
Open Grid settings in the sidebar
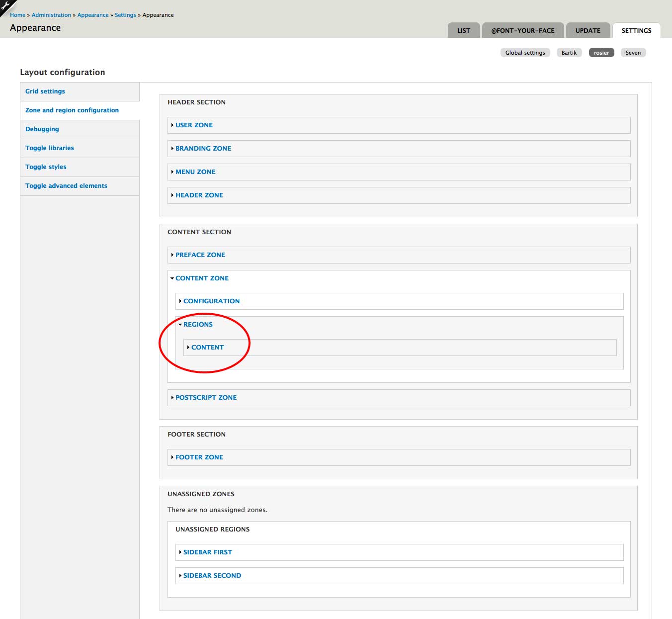(45, 91)
